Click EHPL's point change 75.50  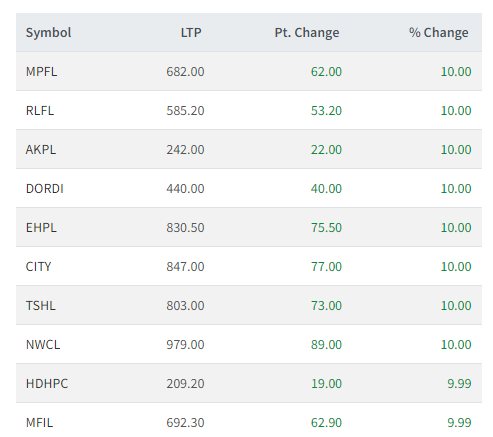tap(326, 227)
